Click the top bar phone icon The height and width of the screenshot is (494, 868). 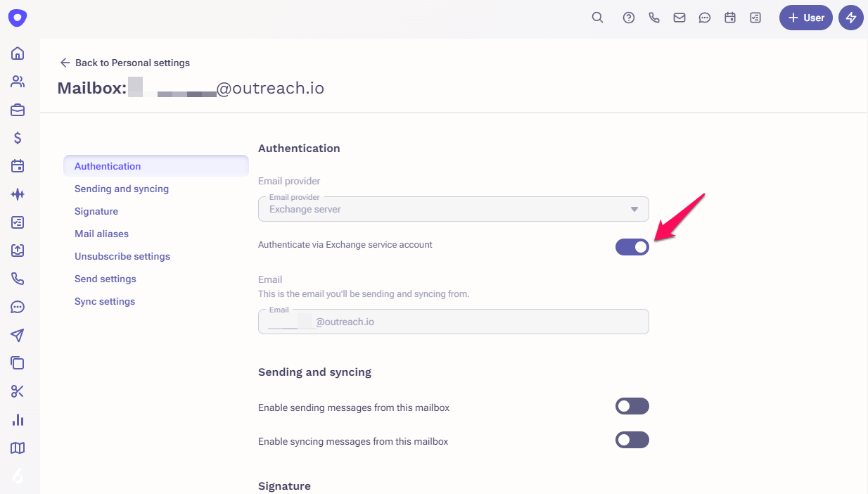point(654,18)
